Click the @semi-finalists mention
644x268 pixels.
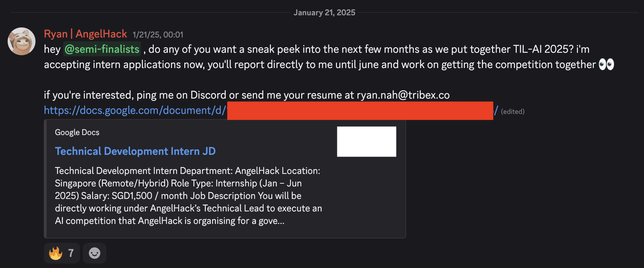pos(101,49)
